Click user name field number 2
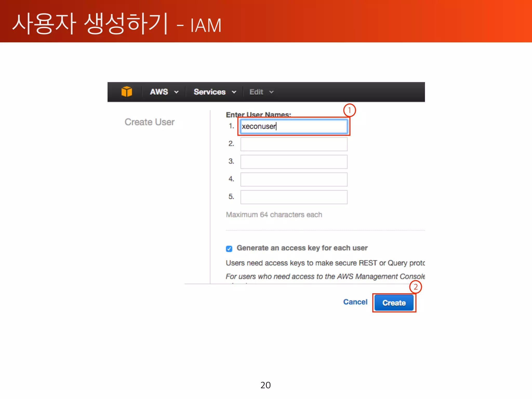 [x=294, y=144]
